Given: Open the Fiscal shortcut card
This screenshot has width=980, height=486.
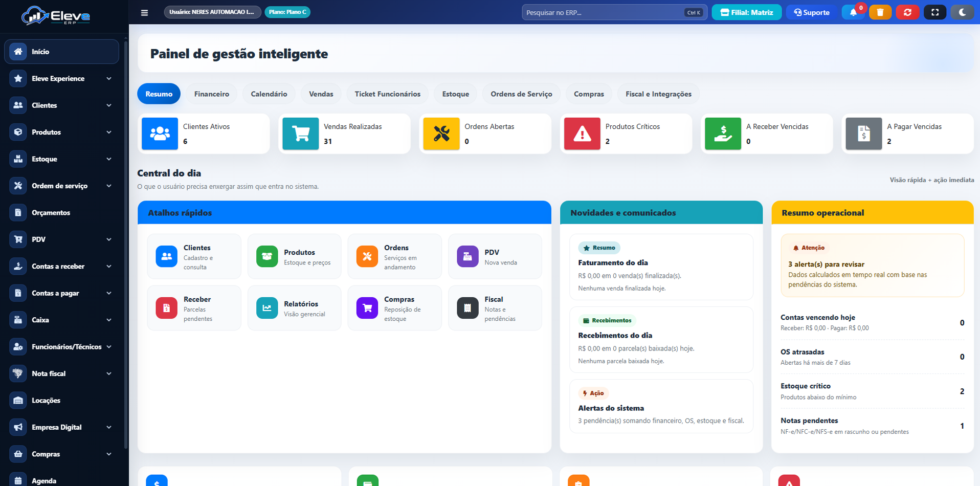Looking at the screenshot, I should (495, 308).
